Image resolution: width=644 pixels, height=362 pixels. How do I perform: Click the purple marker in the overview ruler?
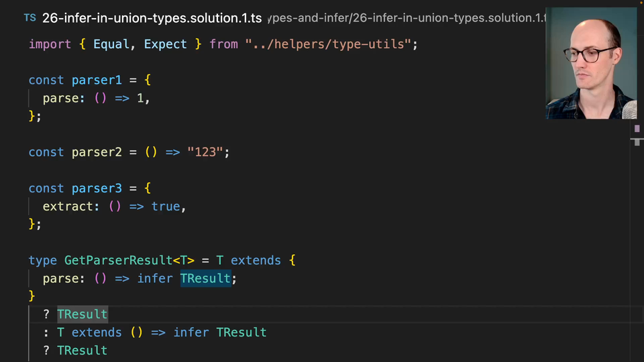tap(637, 128)
